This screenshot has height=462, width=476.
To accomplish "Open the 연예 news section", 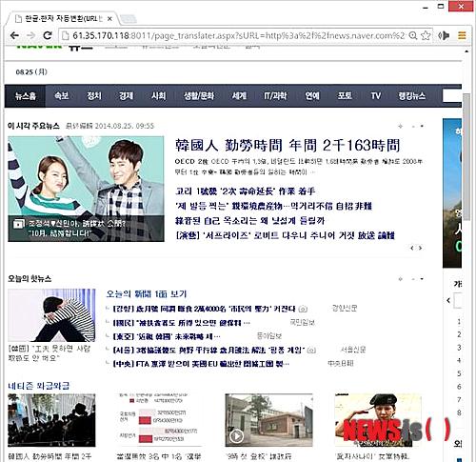I will coord(312,96).
